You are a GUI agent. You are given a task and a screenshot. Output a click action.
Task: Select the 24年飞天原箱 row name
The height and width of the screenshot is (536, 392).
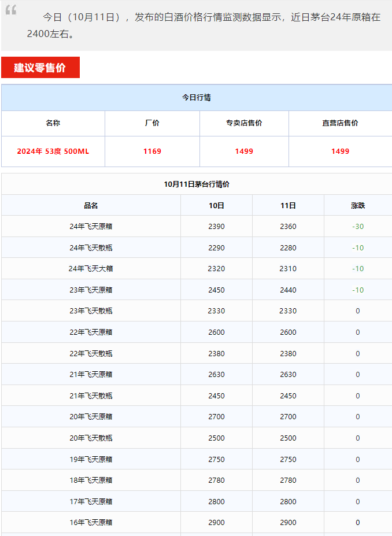click(91, 227)
